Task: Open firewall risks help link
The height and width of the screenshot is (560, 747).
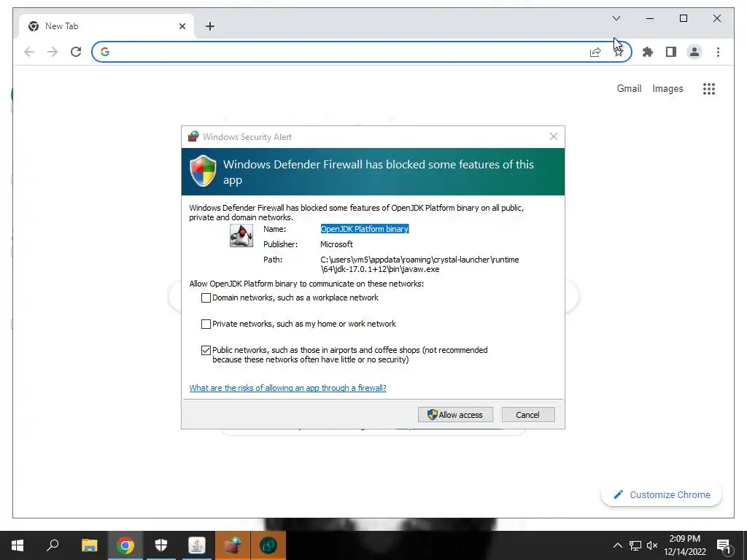Action: pos(287,388)
